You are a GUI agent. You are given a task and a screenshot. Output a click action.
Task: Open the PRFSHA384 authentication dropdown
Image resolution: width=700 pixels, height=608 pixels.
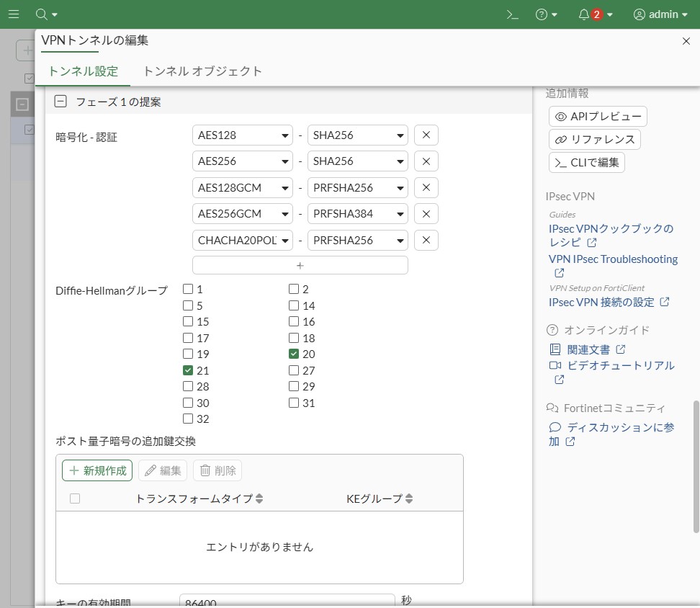pos(357,214)
